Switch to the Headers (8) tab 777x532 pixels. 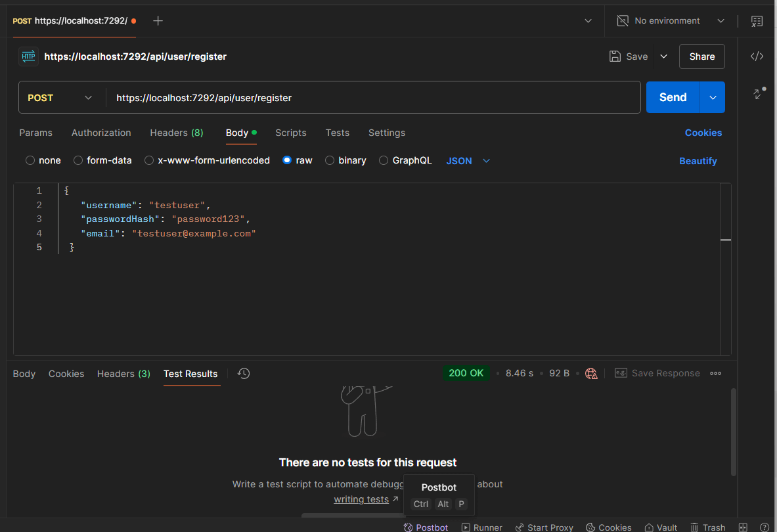176,133
